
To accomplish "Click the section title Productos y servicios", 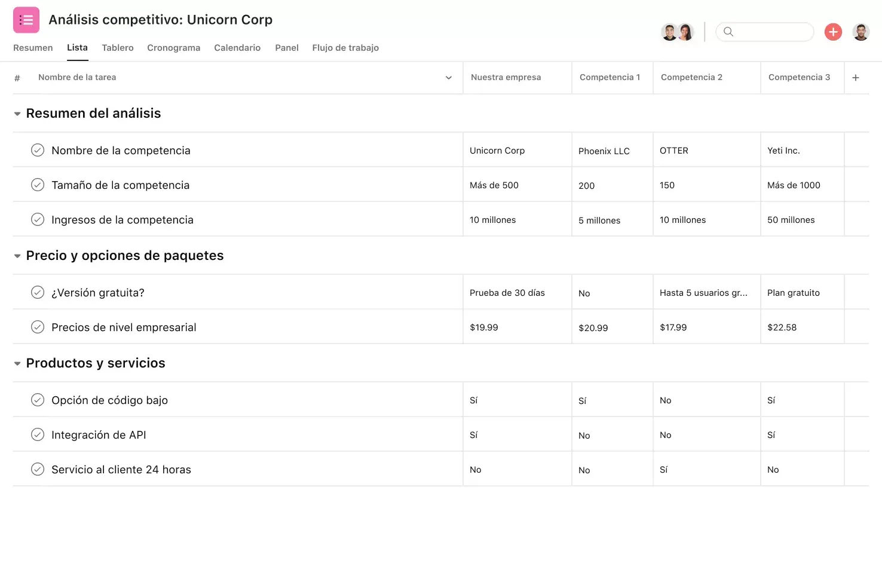I will (96, 363).
